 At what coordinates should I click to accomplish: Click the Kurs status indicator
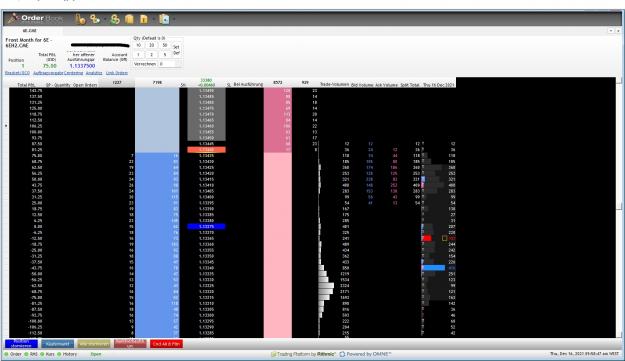(x=47, y=354)
